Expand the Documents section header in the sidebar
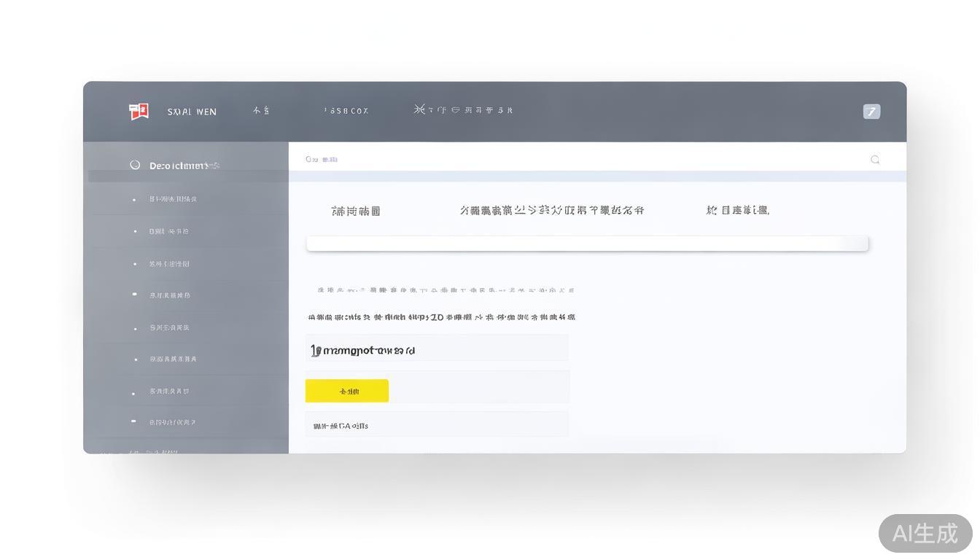This screenshot has width=980, height=560. pos(182,165)
